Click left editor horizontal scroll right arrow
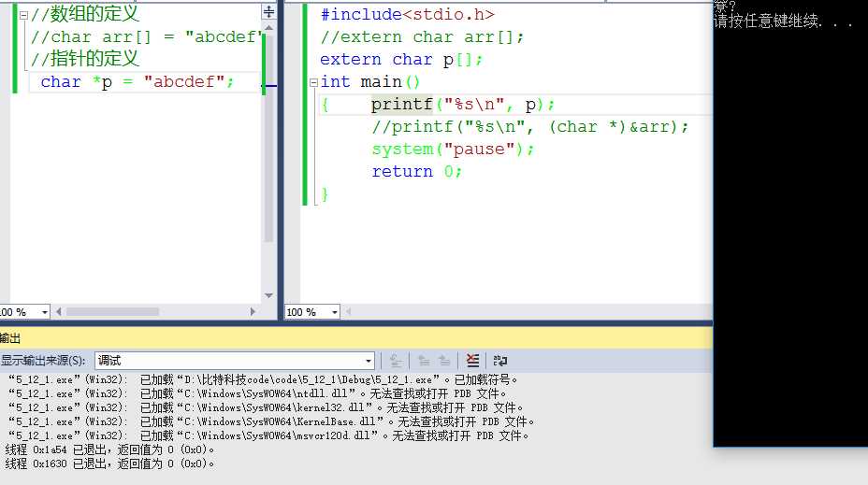The image size is (868, 485). (253, 312)
